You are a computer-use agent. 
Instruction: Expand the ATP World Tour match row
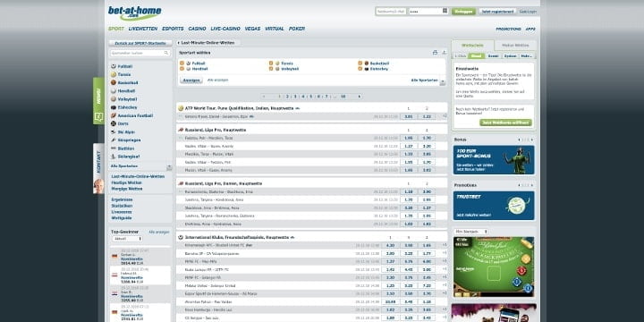pyautogui.click(x=181, y=116)
